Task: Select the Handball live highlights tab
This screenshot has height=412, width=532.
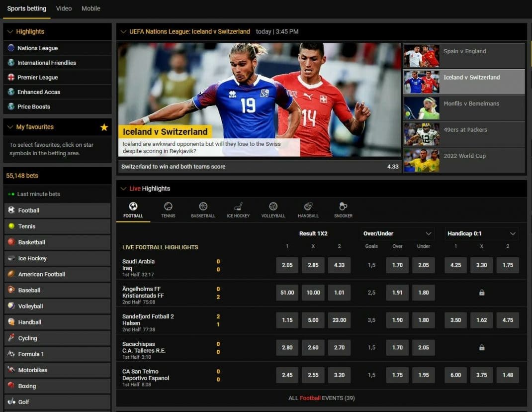Action: click(308, 210)
